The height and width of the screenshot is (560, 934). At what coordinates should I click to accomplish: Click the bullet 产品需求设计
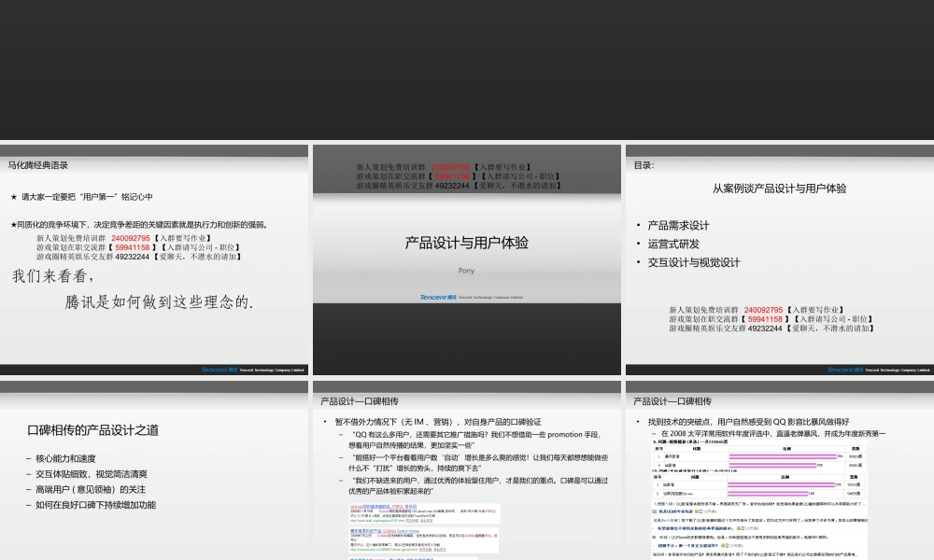point(678,226)
